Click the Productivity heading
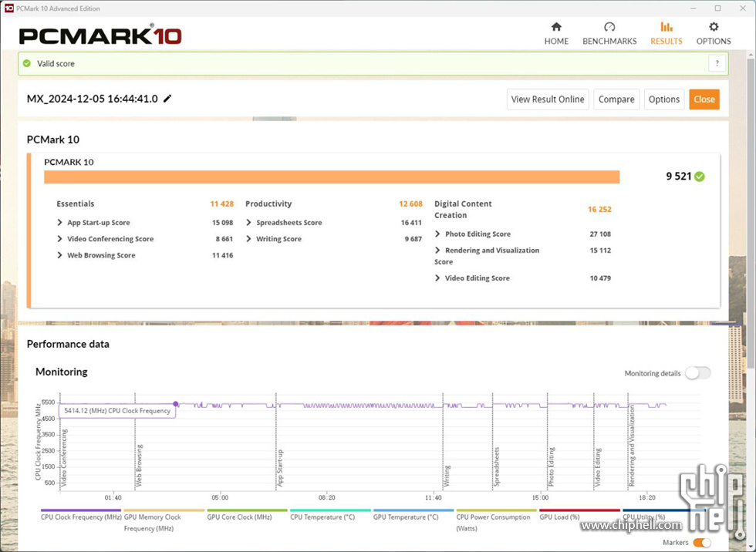The image size is (756, 552). tap(268, 204)
